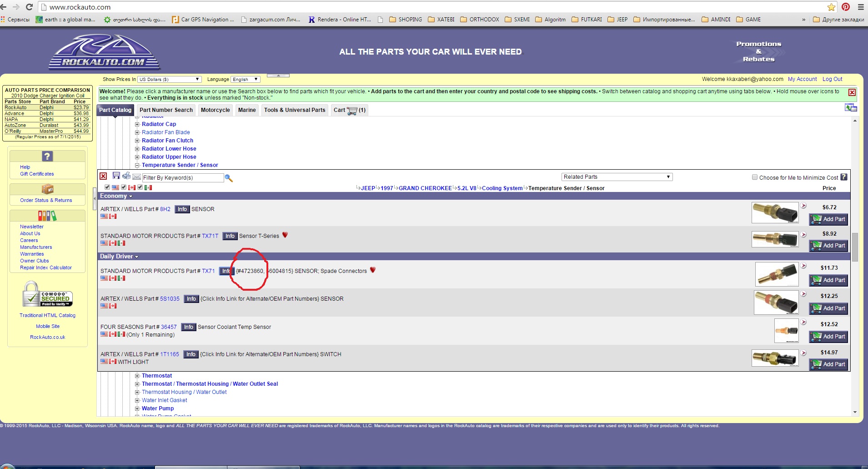Viewport: 868px width, 469px height.
Task: Expand the Thermostat tree node
Action: [x=137, y=376]
